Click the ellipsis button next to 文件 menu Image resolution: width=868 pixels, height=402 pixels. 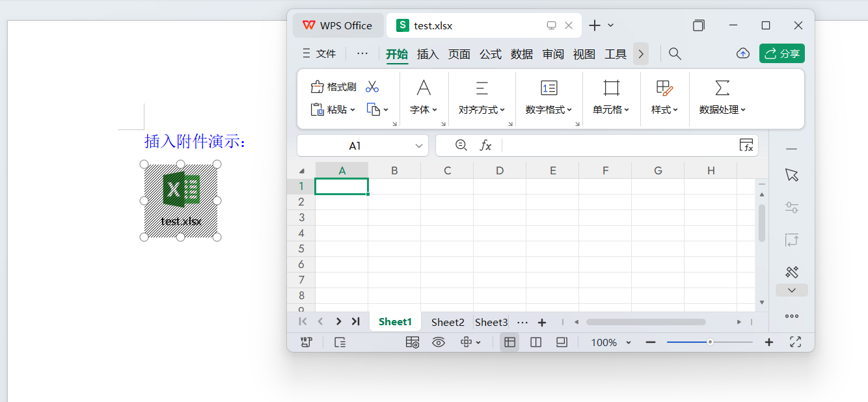[362, 54]
